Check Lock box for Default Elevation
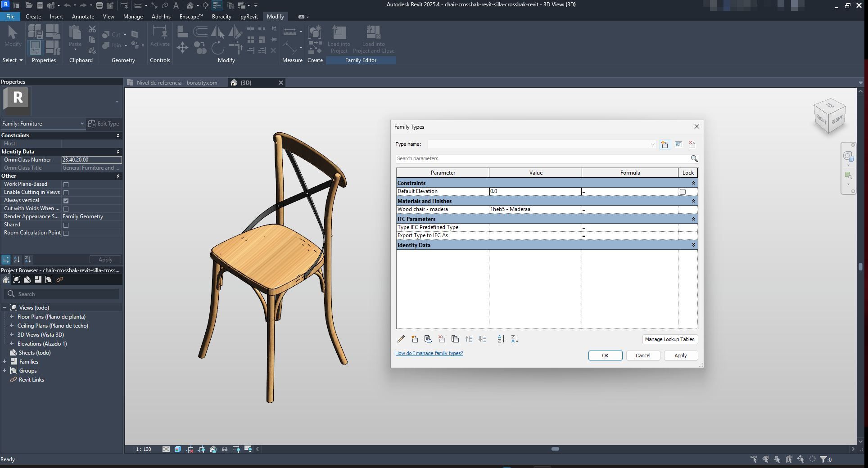This screenshot has width=868, height=468. click(683, 192)
